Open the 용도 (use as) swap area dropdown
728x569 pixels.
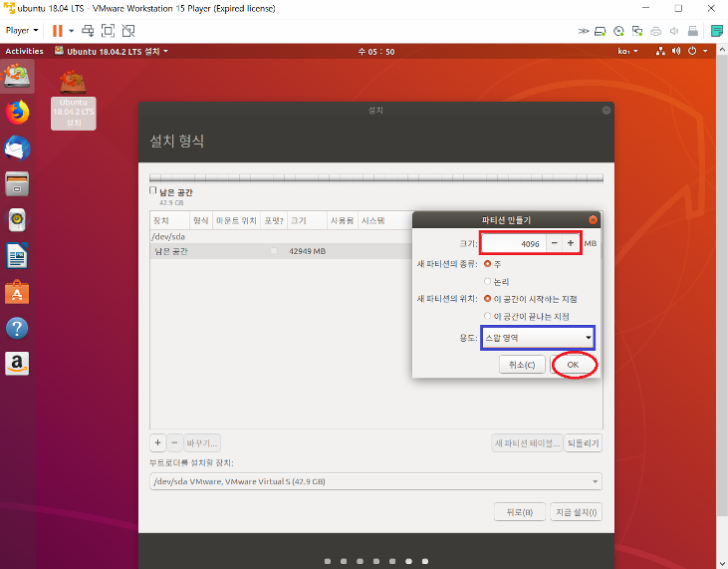tap(538, 338)
